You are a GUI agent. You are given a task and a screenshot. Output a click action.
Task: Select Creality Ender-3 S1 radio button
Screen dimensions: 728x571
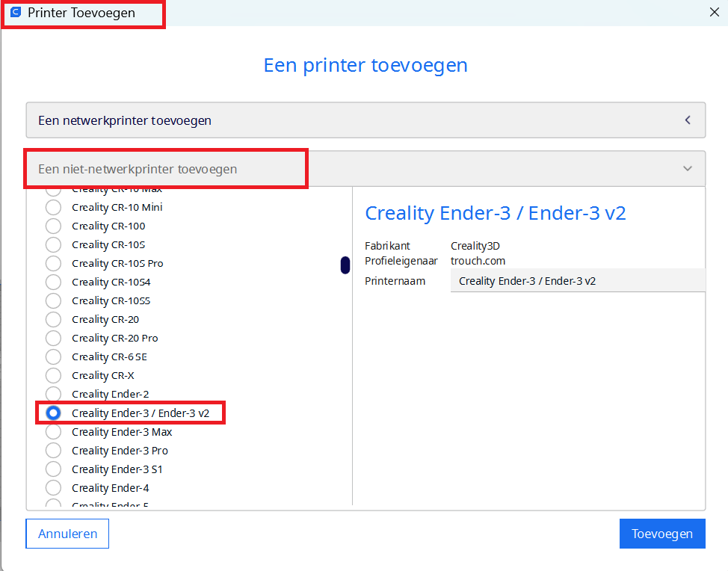point(53,469)
